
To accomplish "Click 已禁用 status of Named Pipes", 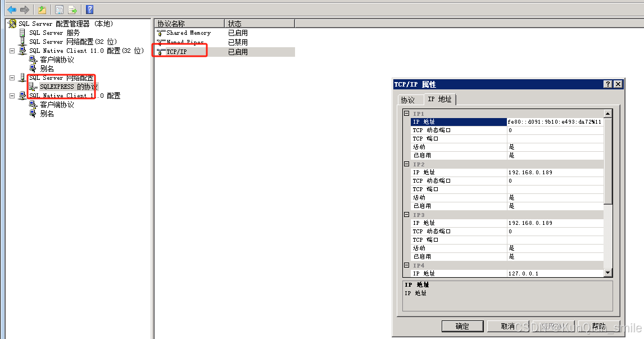I will click(238, 42).
